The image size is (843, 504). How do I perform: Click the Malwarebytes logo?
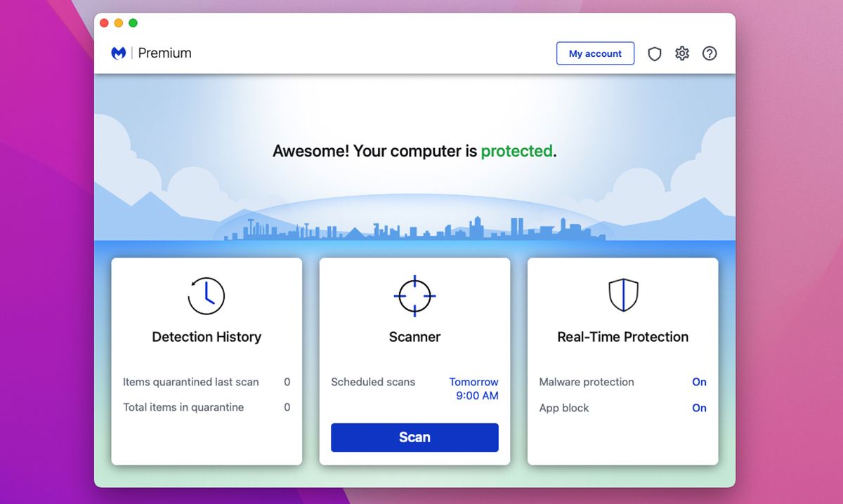(x=118, y=53)
